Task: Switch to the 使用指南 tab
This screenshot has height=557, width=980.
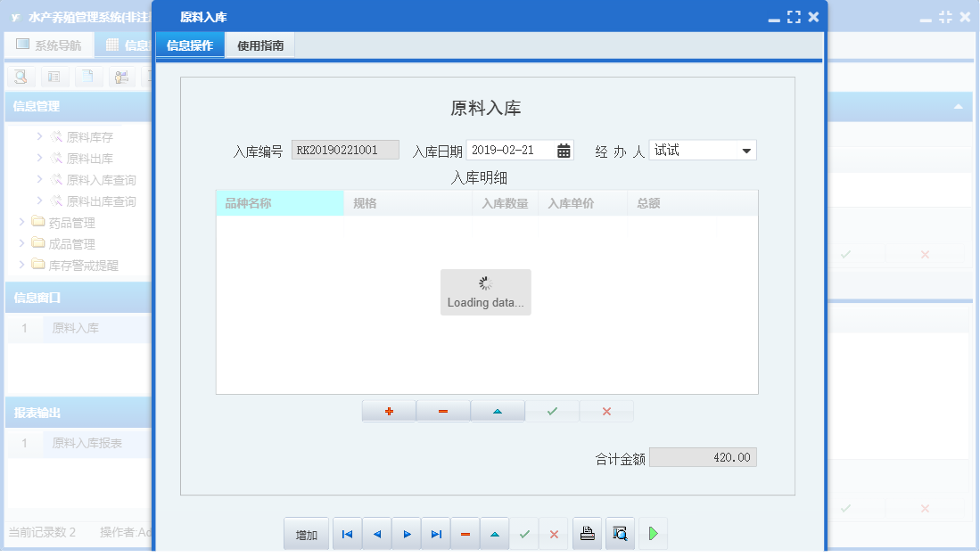Action: (261, 44)
